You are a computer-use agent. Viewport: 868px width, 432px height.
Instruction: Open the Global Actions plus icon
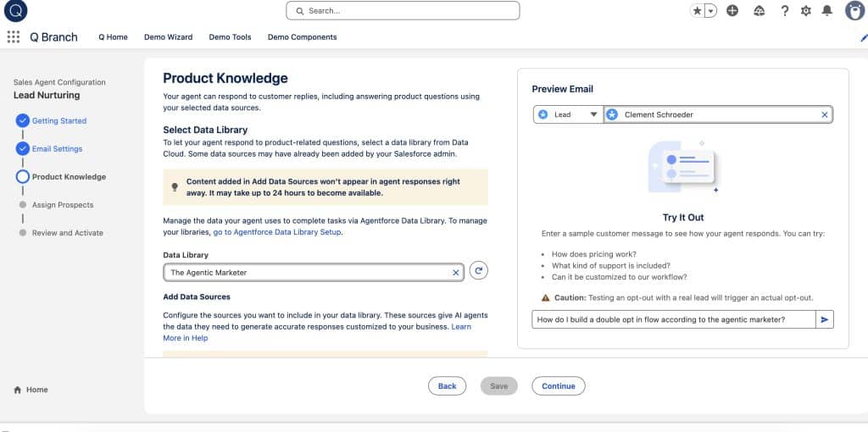pos(732,10)
